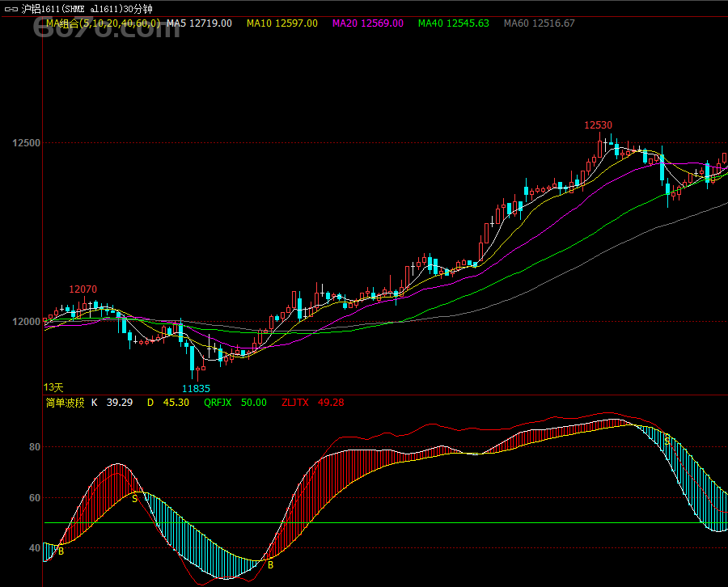Click the link icon beside the chart title
The height and width of the screenshot is (587, 728).
(11, 9)
